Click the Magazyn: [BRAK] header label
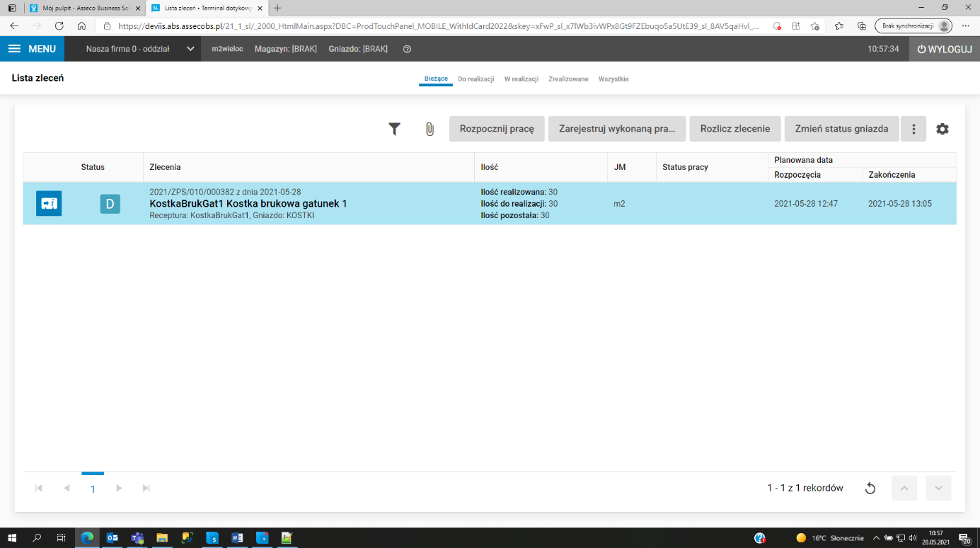The width and height of the screenshot is (980, 548). (x=286, y=49)
